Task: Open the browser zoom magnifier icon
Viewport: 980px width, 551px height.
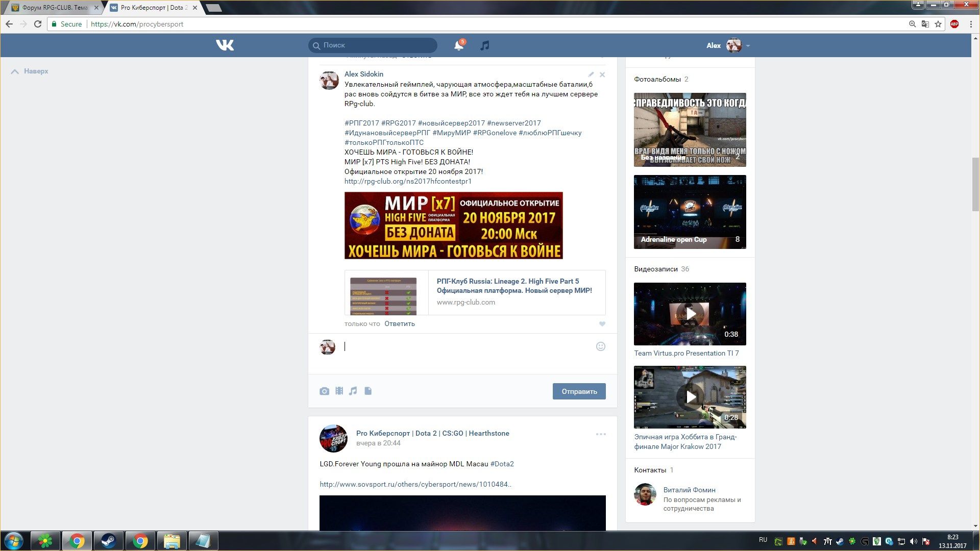Action: pos(912,24)
